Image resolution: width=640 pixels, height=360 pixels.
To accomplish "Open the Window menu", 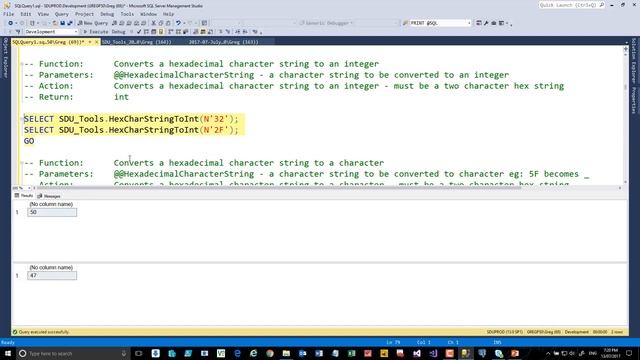I will (148, 14).
